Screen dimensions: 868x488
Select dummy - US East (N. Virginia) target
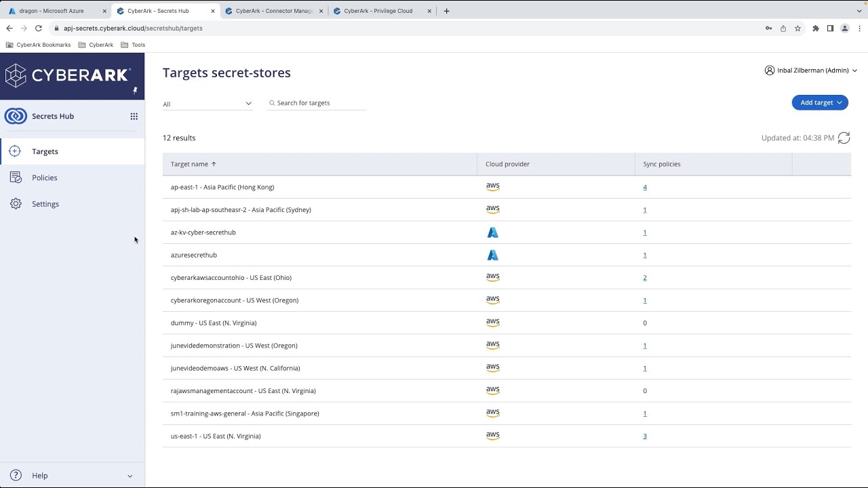click(214, 323)
